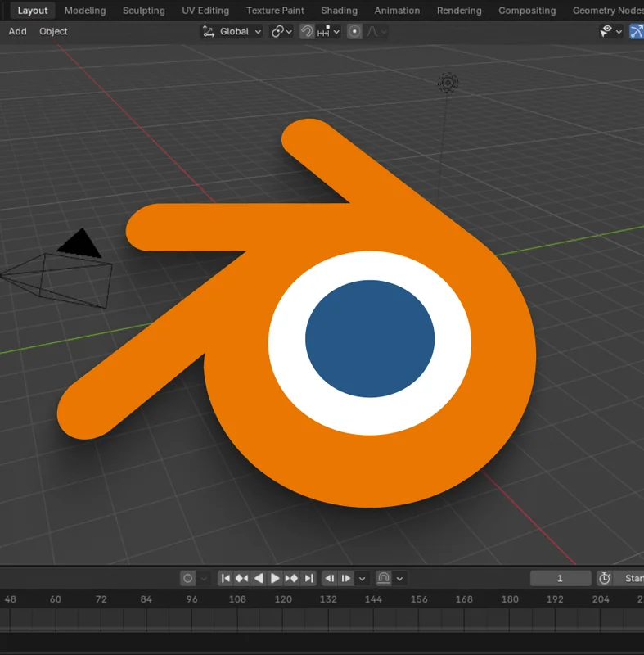Switch to the Layout workspace tab
The width and height of the screenshot is (644, 655).
pyautogui.click(x=33, y=11)
